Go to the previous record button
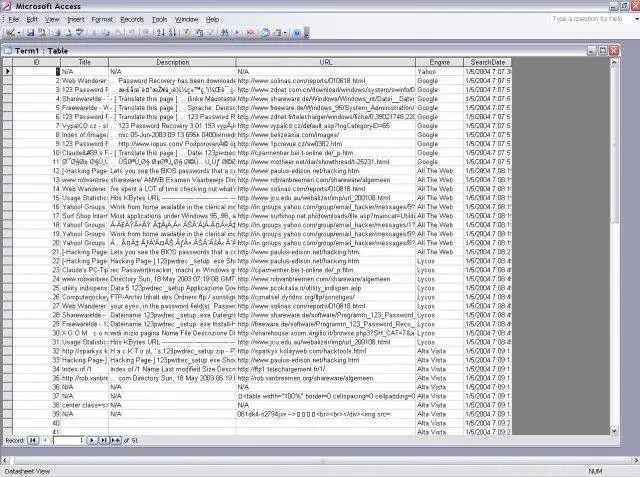 (44, 440)
